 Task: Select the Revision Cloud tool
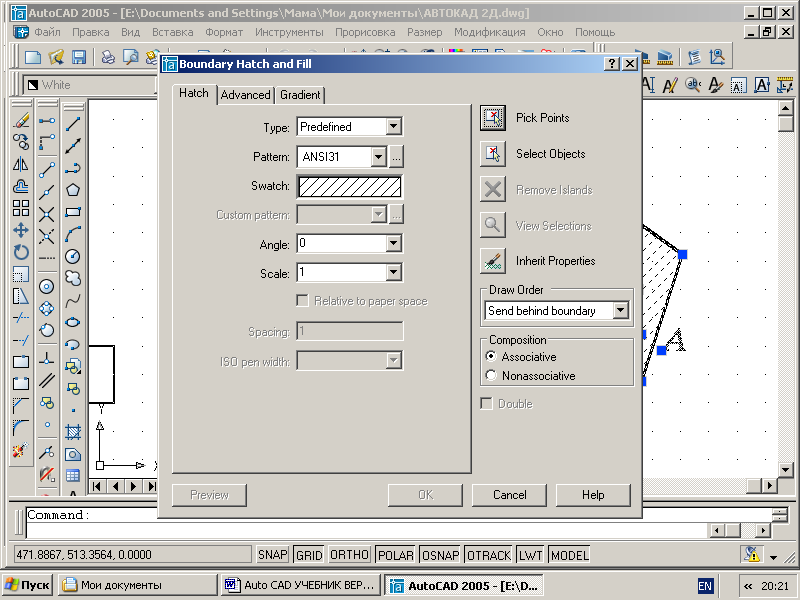[73, 278]
